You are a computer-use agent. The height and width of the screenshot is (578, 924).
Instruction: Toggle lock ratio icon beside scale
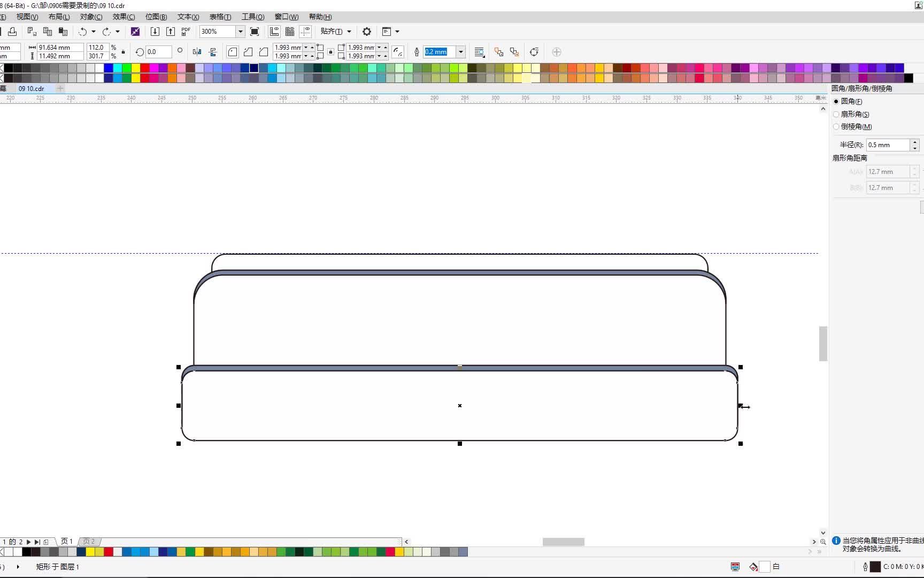(x=124, y=52)
